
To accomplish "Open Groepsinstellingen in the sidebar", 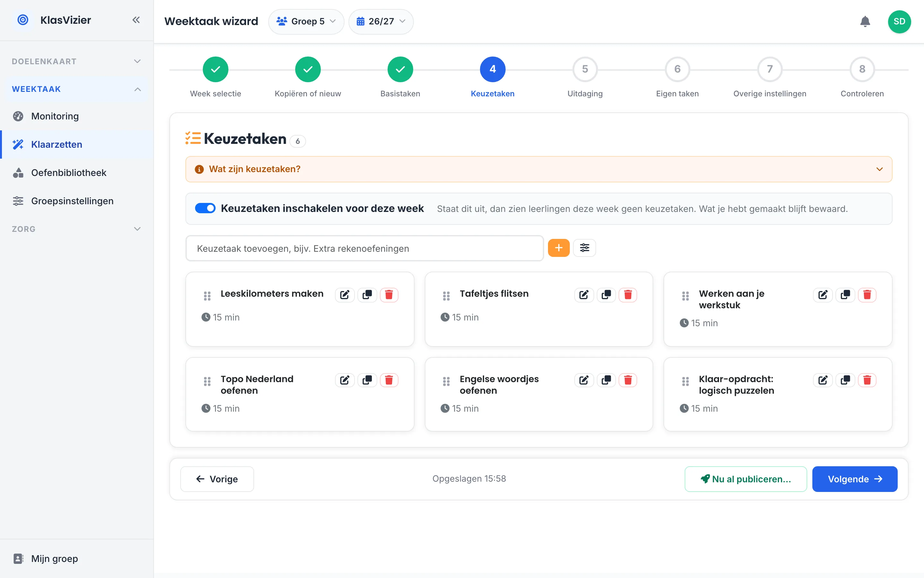I will click(76, 201).
